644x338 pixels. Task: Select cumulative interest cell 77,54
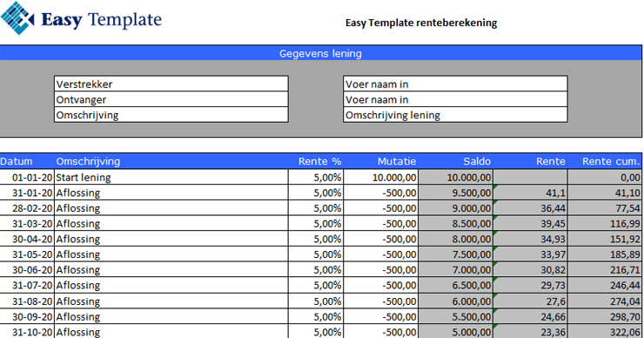pyautogui.click(x=605, y=208)
